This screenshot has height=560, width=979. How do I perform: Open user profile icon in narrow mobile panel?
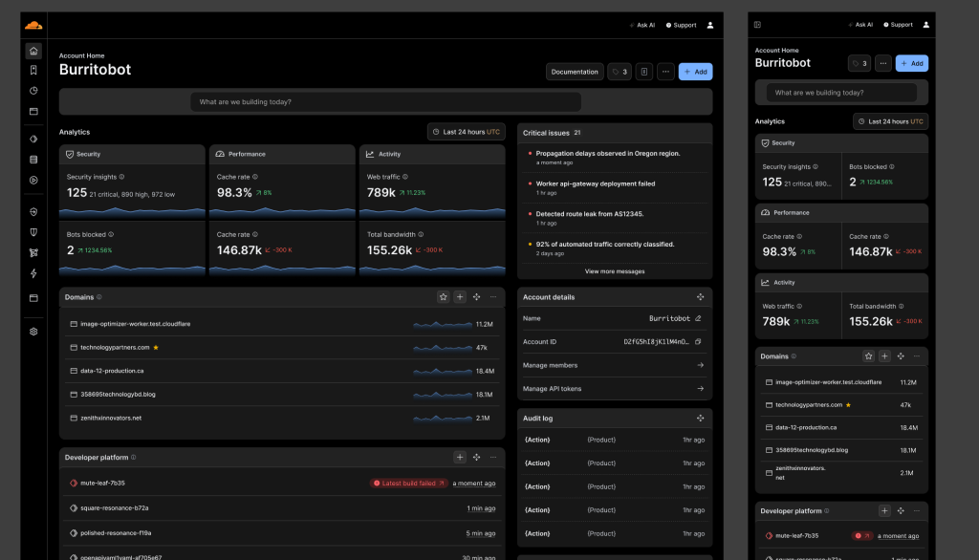(x=925, y=25)
